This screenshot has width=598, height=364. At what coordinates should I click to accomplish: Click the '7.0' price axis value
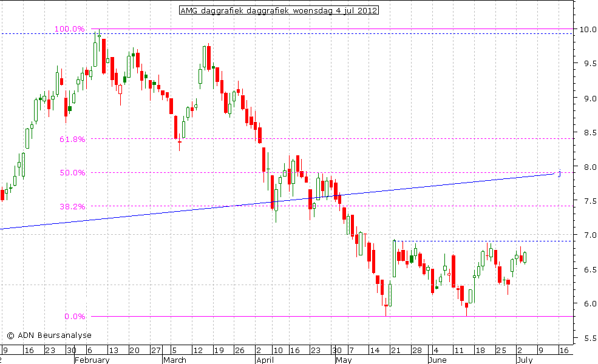point(590,235)
